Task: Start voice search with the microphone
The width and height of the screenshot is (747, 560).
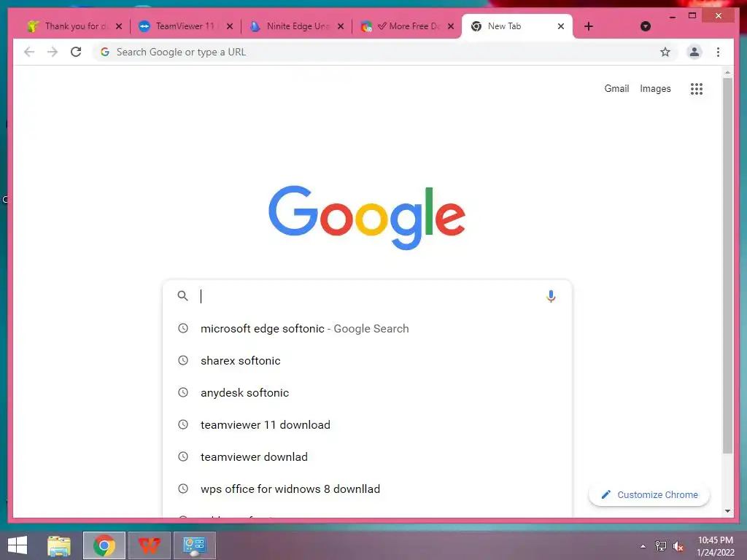Action: (x=551, y=296)
